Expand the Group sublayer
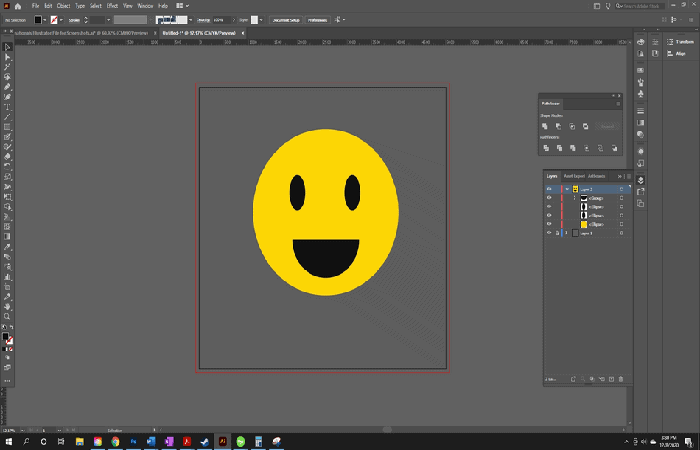This screenshot has height=450, width=700. click(575, 198)
